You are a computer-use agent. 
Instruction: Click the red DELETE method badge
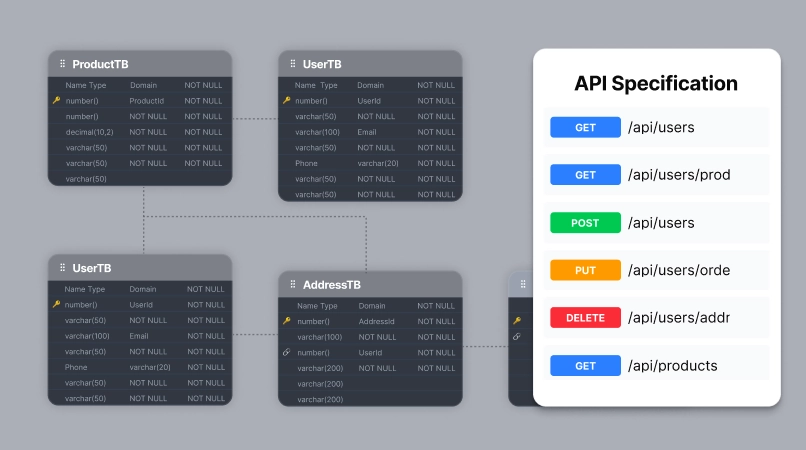coord(585,318)
